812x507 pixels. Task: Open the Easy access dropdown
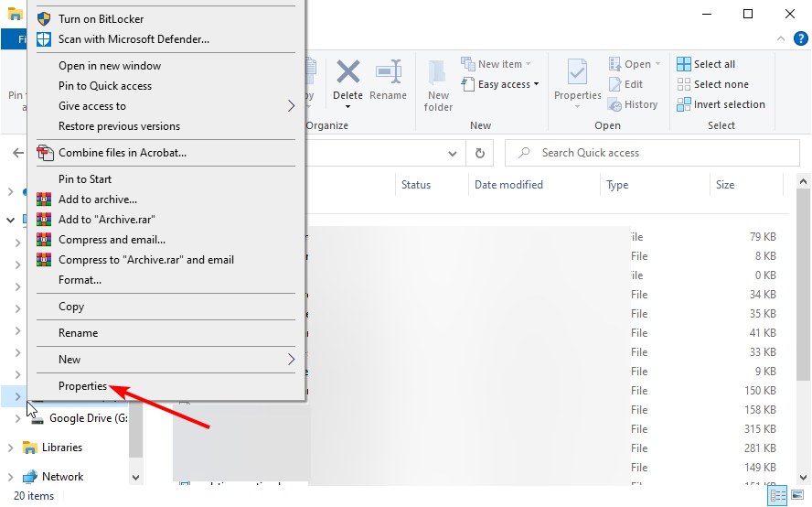(x=500, y=84)
